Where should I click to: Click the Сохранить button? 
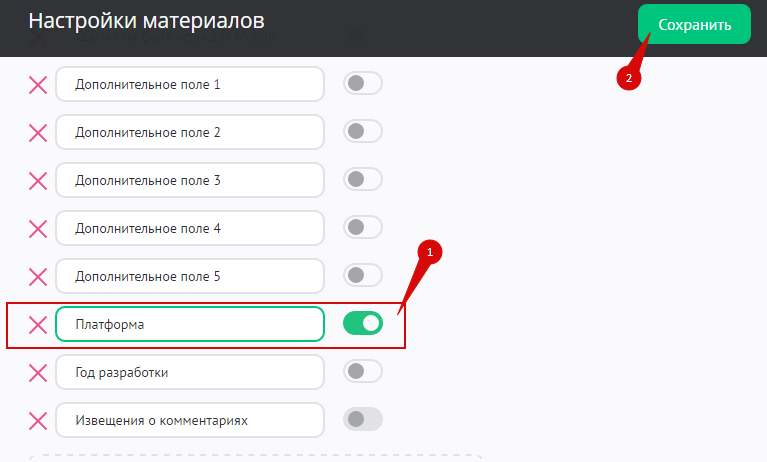[694, 24]
